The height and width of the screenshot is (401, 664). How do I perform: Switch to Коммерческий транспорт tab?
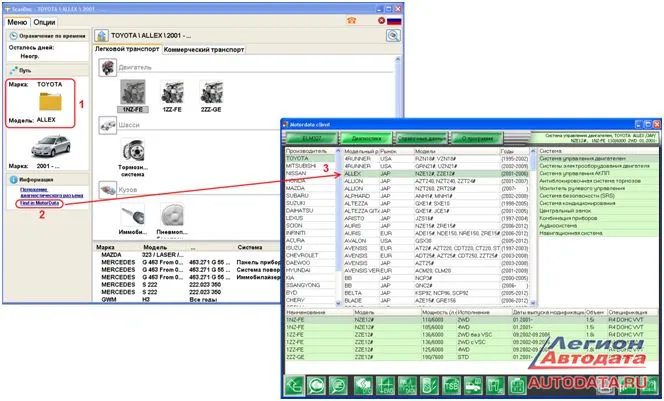204,50
